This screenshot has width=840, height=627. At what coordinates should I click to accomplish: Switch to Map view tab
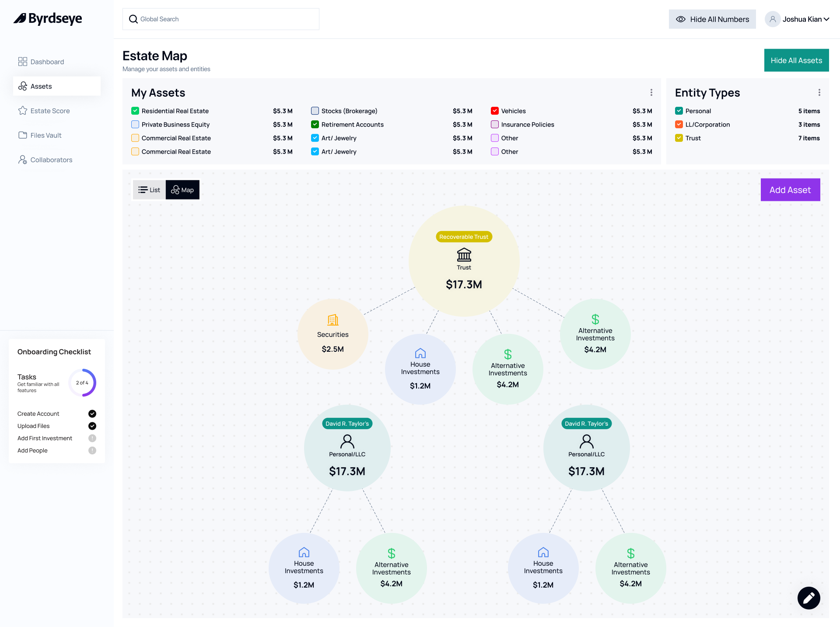coord(182,190)
